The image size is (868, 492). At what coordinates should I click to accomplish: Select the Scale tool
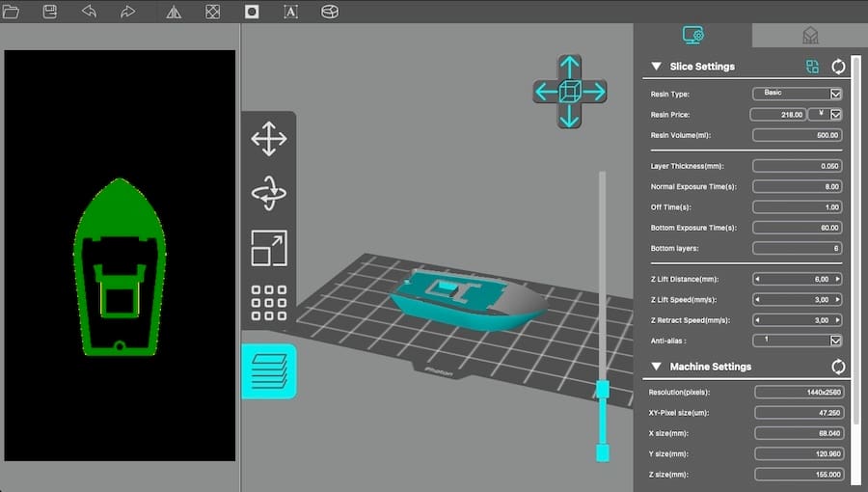pos(268,248)
